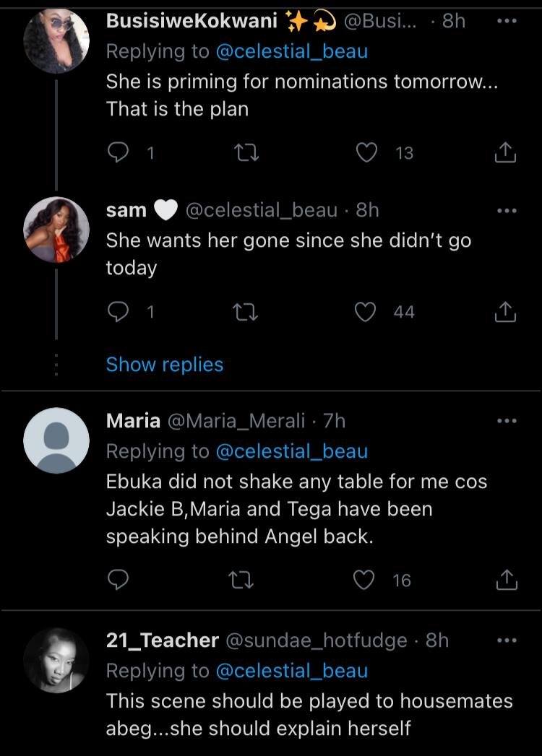Screen dimensions: 542x756
Task: Like BusisiweKokwani's tweet with 13 likes
Action: click(x=369, y=152)
